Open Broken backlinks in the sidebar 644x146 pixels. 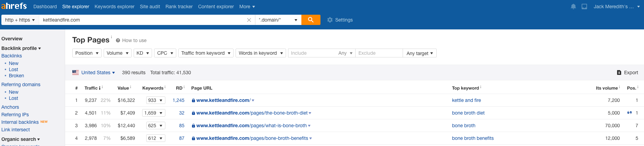pos(16,76)
